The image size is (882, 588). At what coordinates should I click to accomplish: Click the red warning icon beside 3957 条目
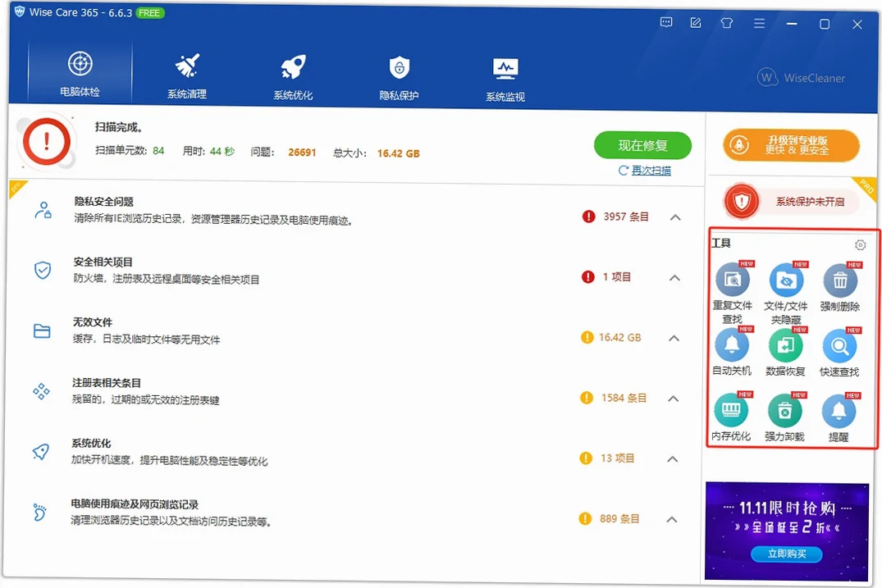[588, 217]
